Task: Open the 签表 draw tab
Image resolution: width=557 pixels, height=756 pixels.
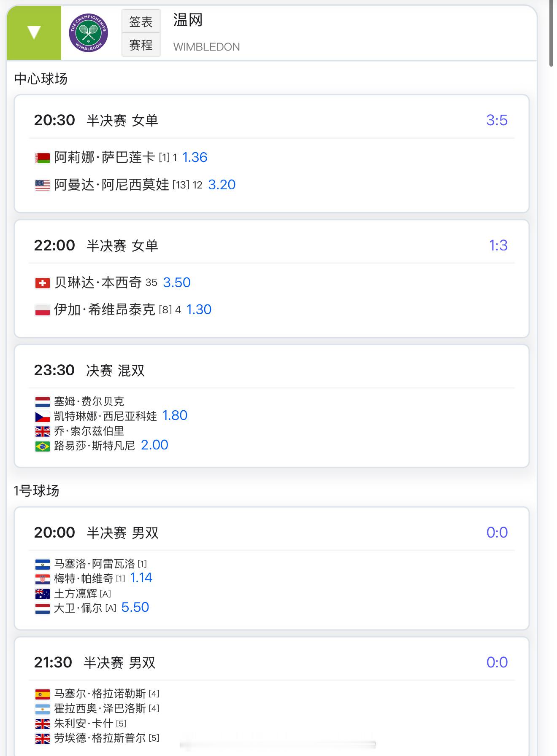Action: [141, 22]
